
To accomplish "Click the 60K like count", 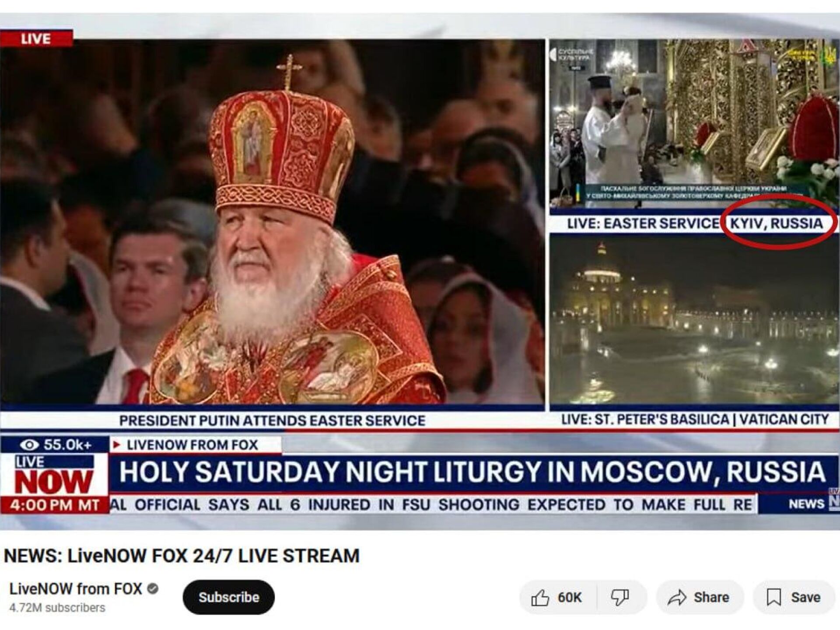I will 570,598.
